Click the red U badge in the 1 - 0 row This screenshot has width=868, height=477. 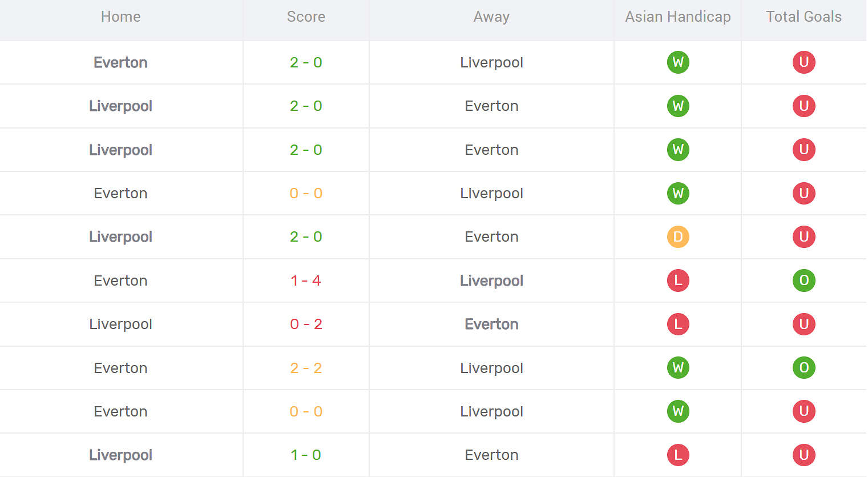coord(804,455)
